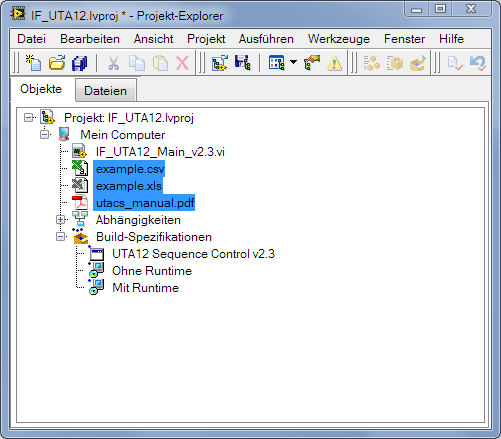501x439 pixels.
Task: Open the Hilfe menu
Action: 451,39
